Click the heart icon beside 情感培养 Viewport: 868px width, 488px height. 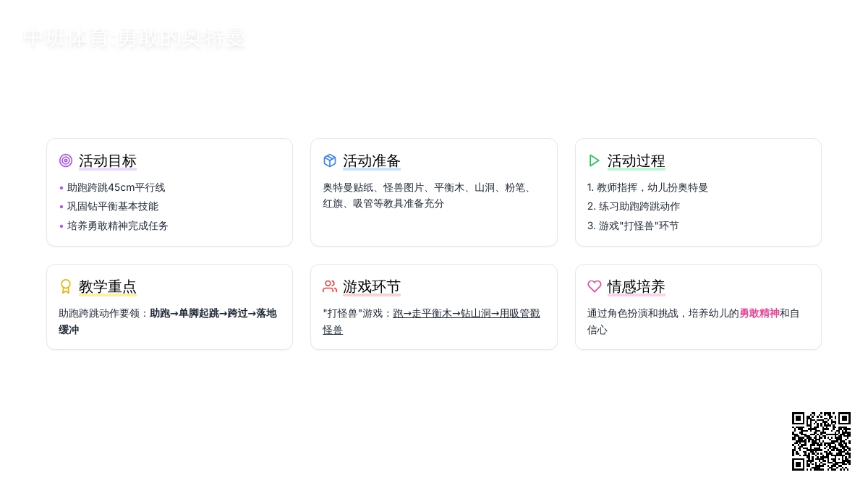pos(595,286)
